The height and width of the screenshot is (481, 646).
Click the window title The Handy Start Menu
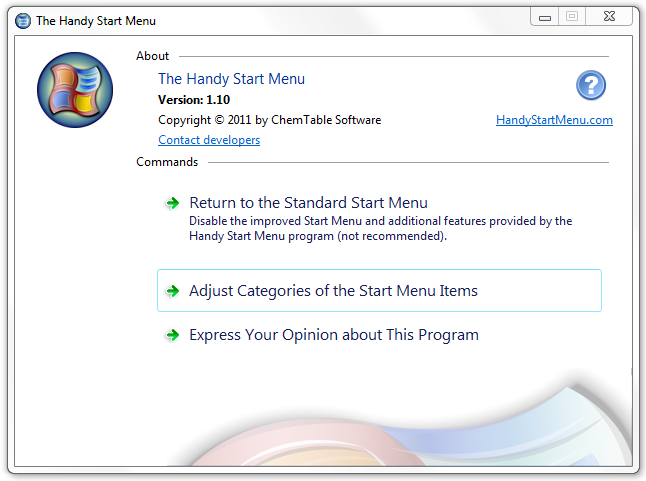(x=96, y=21)
